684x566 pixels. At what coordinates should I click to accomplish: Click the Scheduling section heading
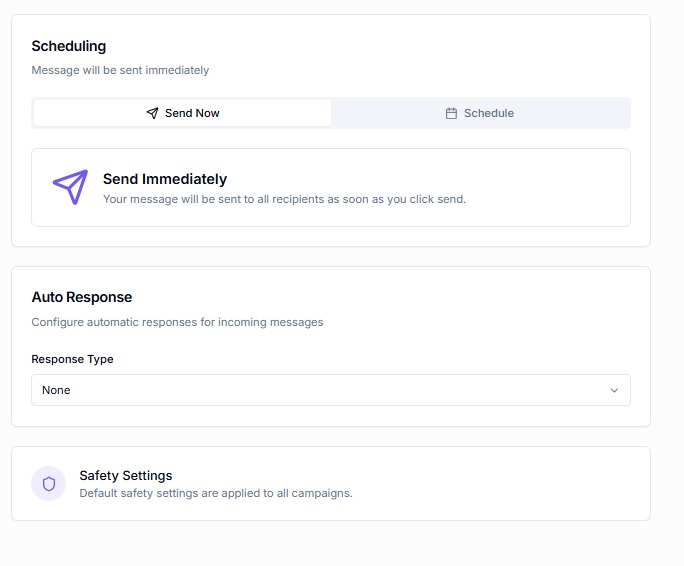tap(68, 46)
